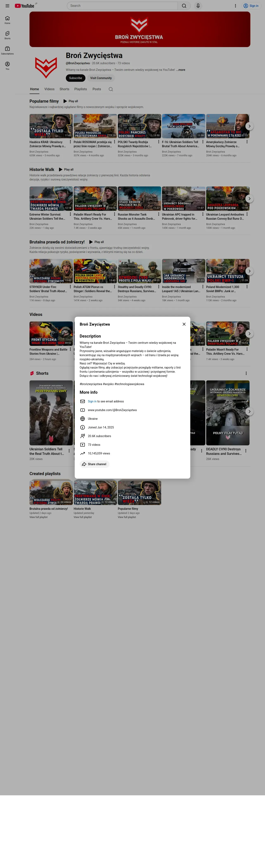
Task: View full playlist under Historie Walk
Action: click(x=83, y=517)
